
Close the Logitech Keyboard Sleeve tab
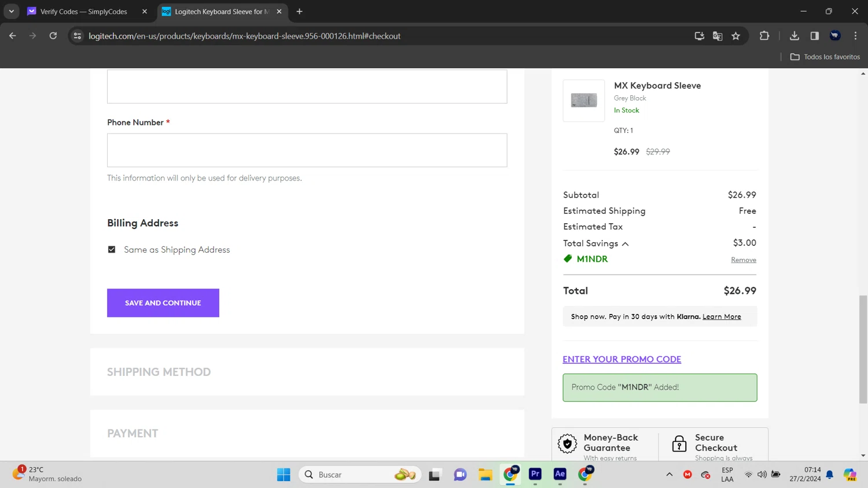pyautogui.click(x=279, y=12)
